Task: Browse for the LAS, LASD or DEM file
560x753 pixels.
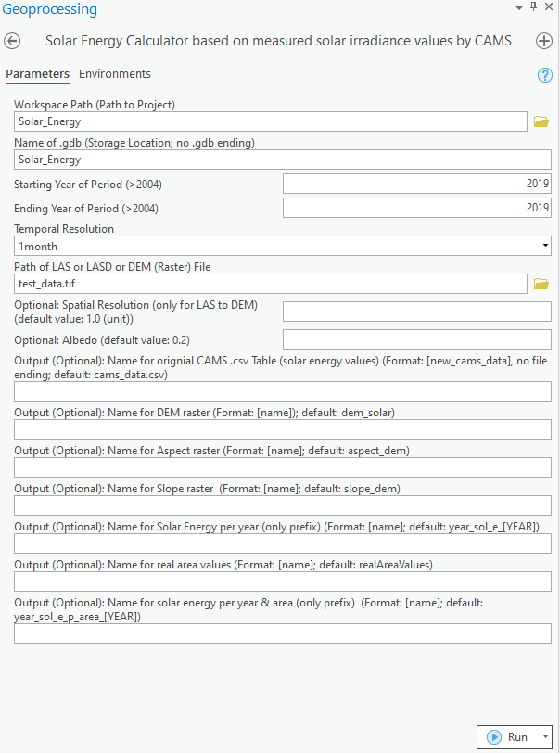Action: (x=541, y=284)
